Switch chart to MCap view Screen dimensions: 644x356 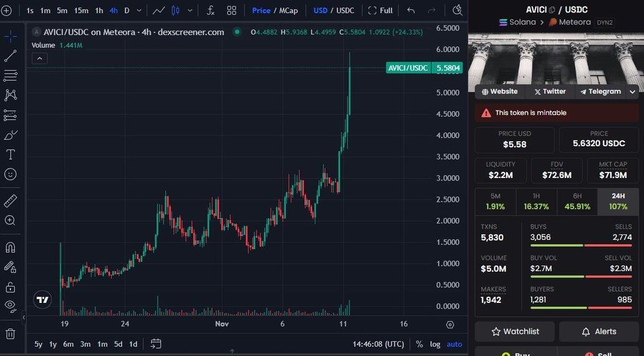(x=288, y=11)
